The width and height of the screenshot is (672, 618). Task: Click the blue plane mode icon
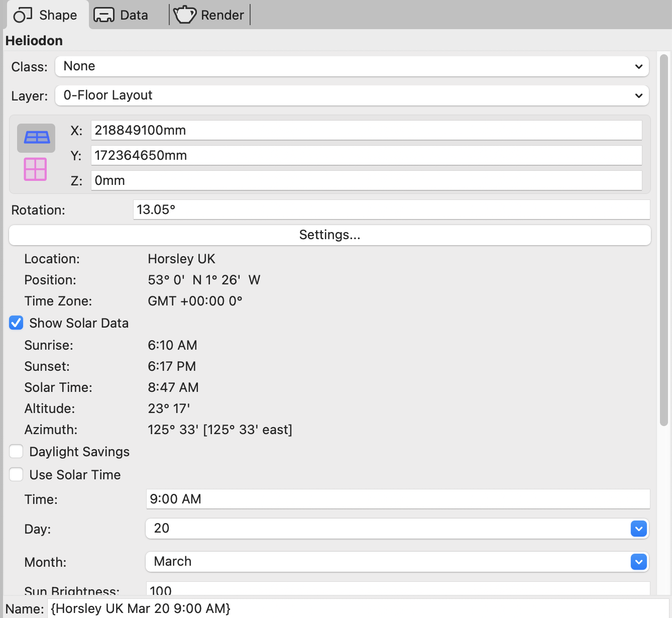[36, 138]
